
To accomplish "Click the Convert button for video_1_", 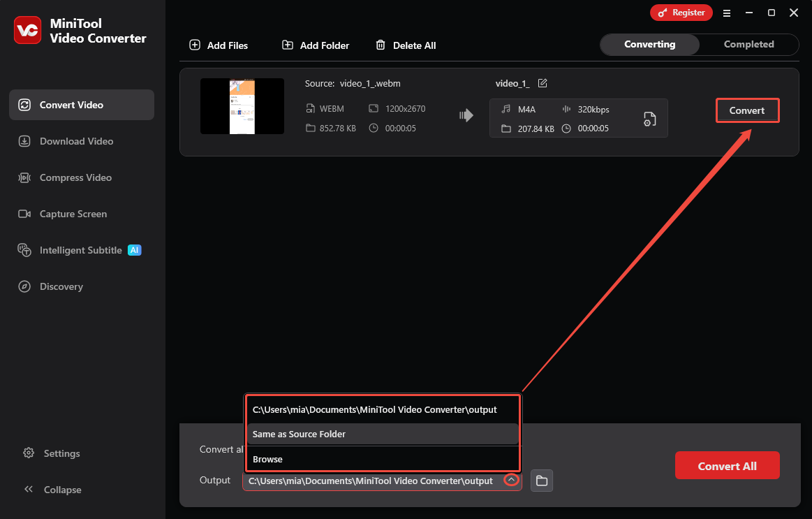I will (747, 110).
